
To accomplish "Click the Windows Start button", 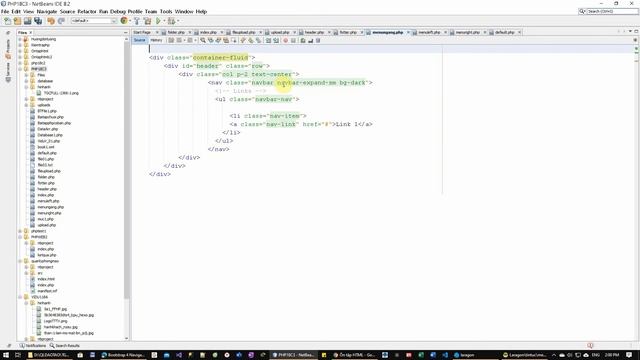I will pos(6,355).
